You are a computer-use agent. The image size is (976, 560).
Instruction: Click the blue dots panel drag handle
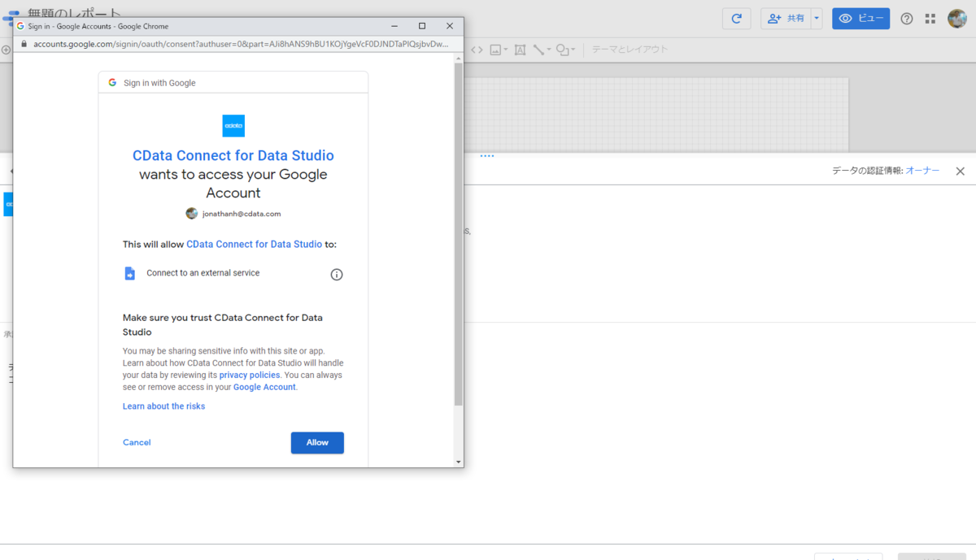[487, 156]
